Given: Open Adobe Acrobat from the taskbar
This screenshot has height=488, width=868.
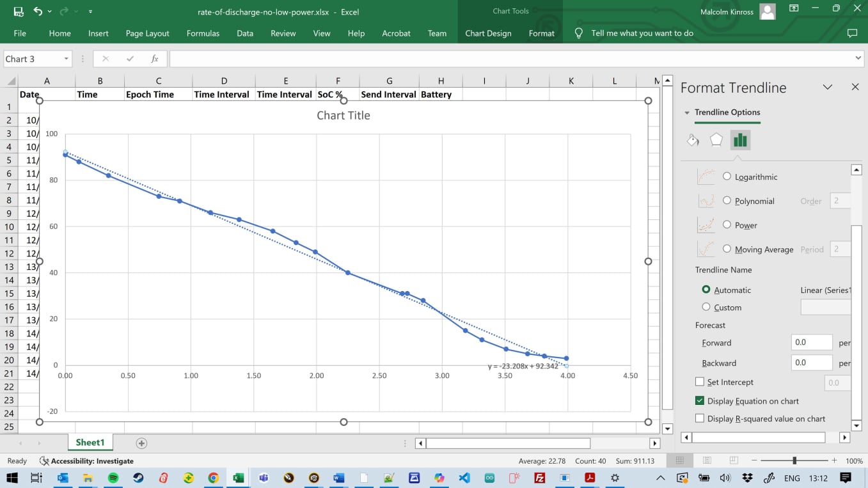Looking at the screenshot, I should 589,477.
